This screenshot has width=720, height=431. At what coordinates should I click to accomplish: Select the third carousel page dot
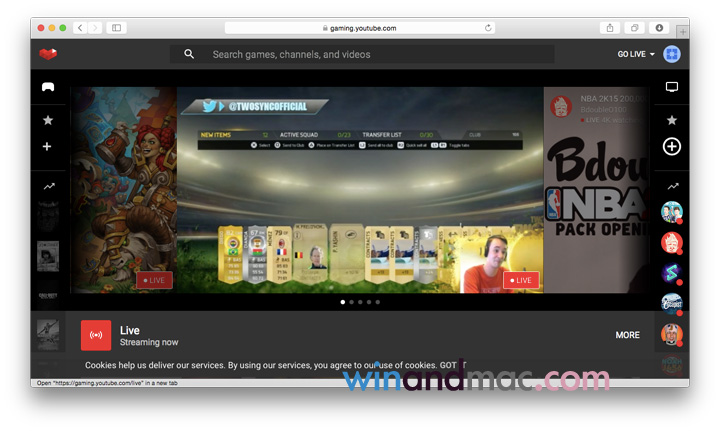tap(360, 301)
